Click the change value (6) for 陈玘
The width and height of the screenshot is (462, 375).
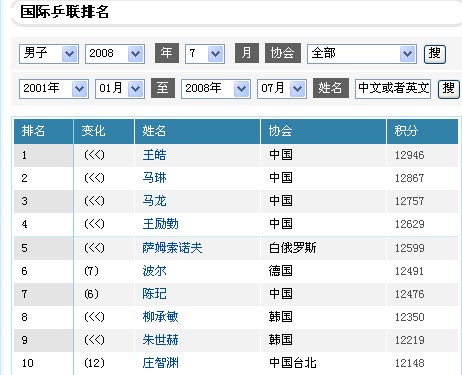pos(91,294)
